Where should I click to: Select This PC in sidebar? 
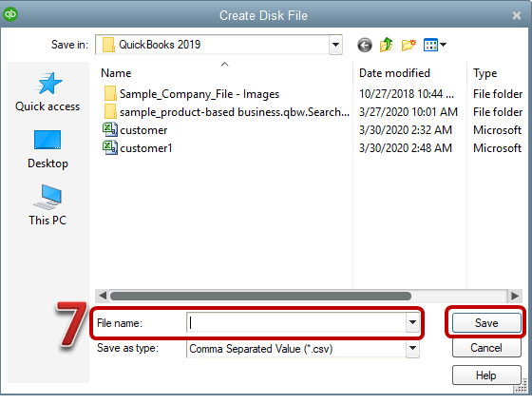point(47,205)
